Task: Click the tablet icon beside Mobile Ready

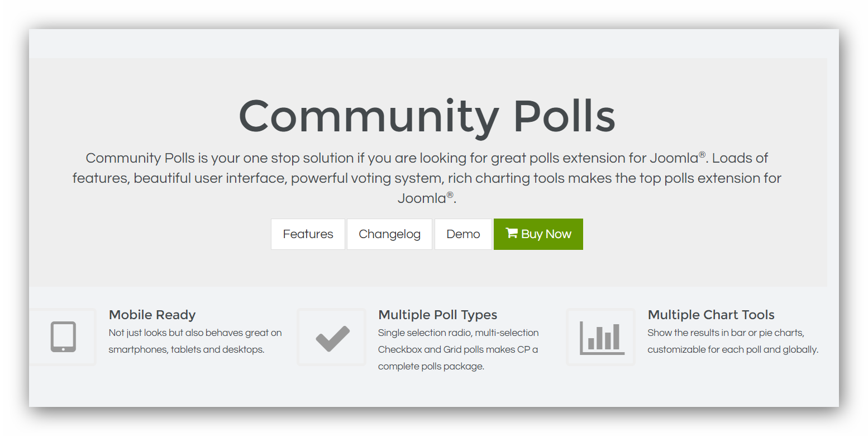Action: (63, 337)
